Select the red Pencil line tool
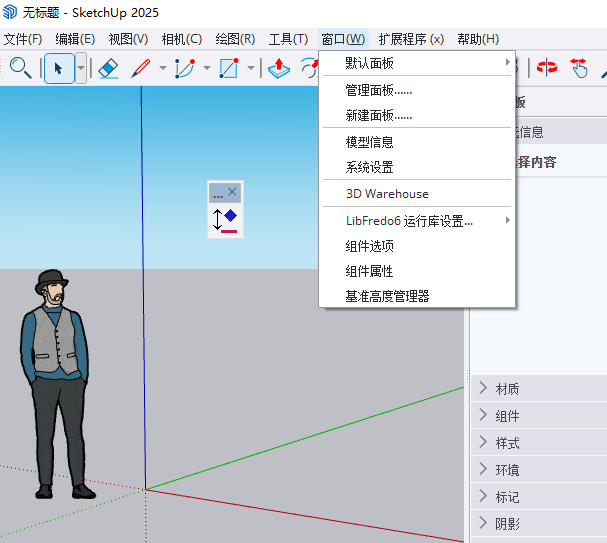The width and height of the screenshot is (607, 543). point(141,68)
